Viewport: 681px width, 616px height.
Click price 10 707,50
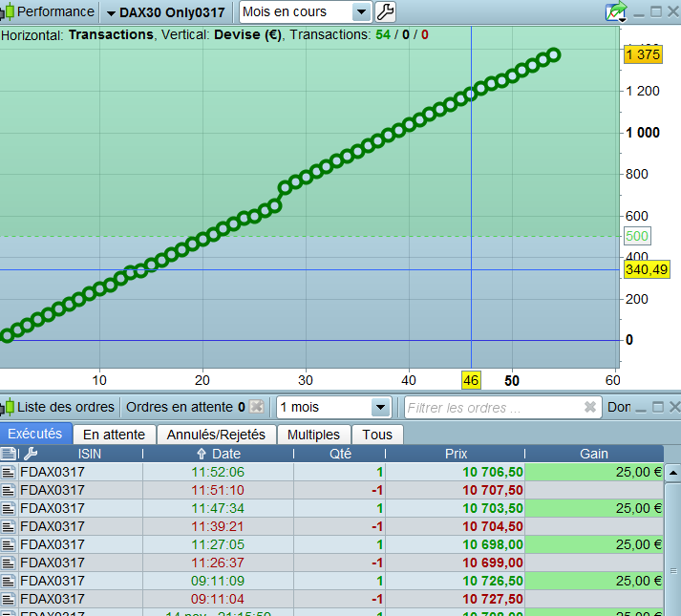(x=493, y=491)
